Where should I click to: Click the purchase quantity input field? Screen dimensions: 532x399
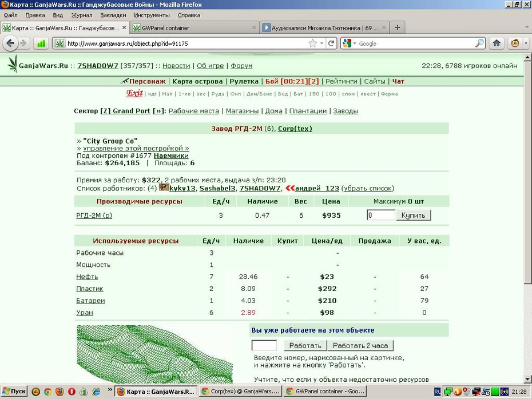click(381, 215)
